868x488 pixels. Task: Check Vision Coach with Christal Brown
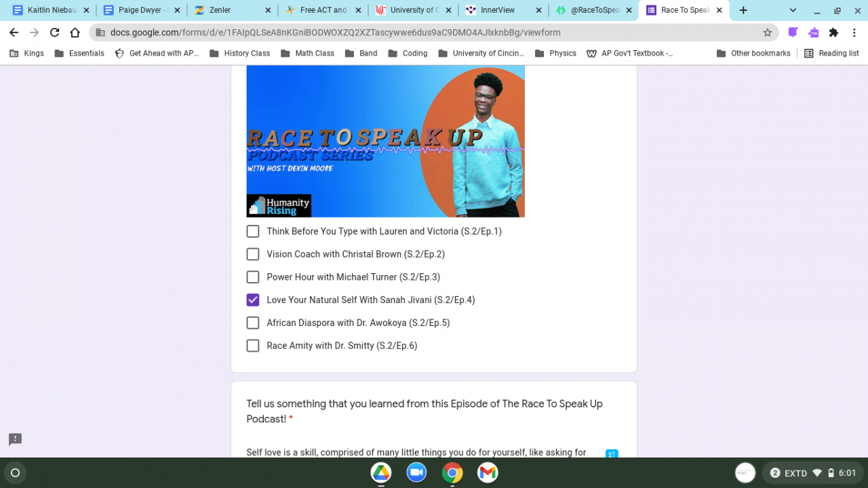click(x=253, y=254)
